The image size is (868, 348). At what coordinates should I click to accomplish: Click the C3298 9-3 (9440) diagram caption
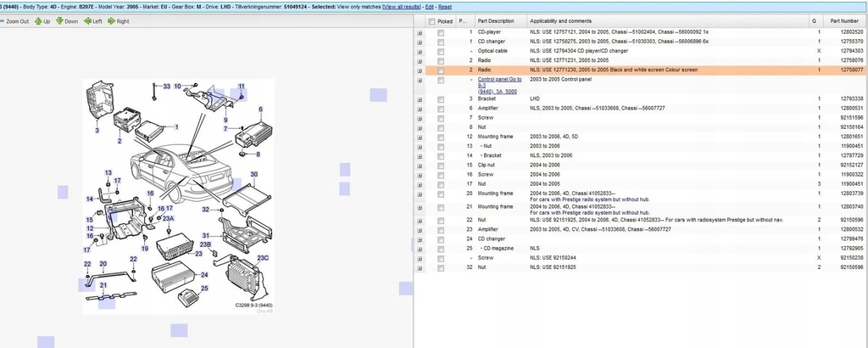tap(254, 306)
